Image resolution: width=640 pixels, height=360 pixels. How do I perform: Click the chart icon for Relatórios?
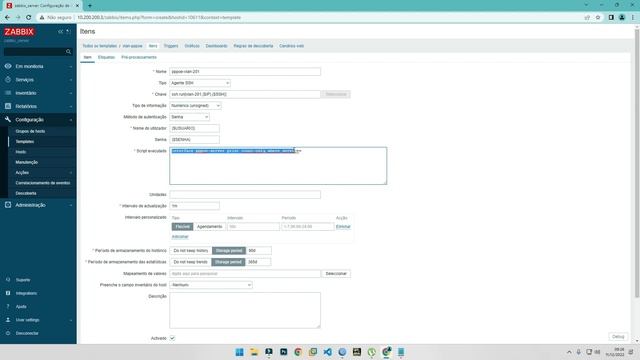pyautogui.click(x=8, y=106)
